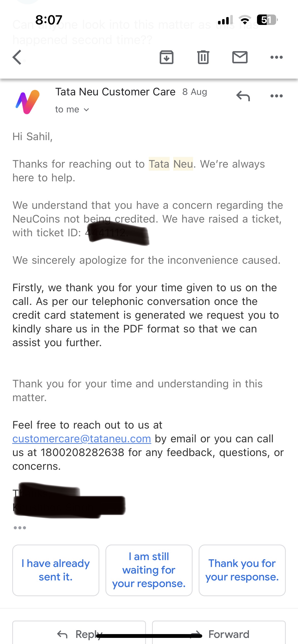The image size is (298, 644).
Task: Delete the email using the trash icon
Action: pyautogui.click(x=203, y=57)
